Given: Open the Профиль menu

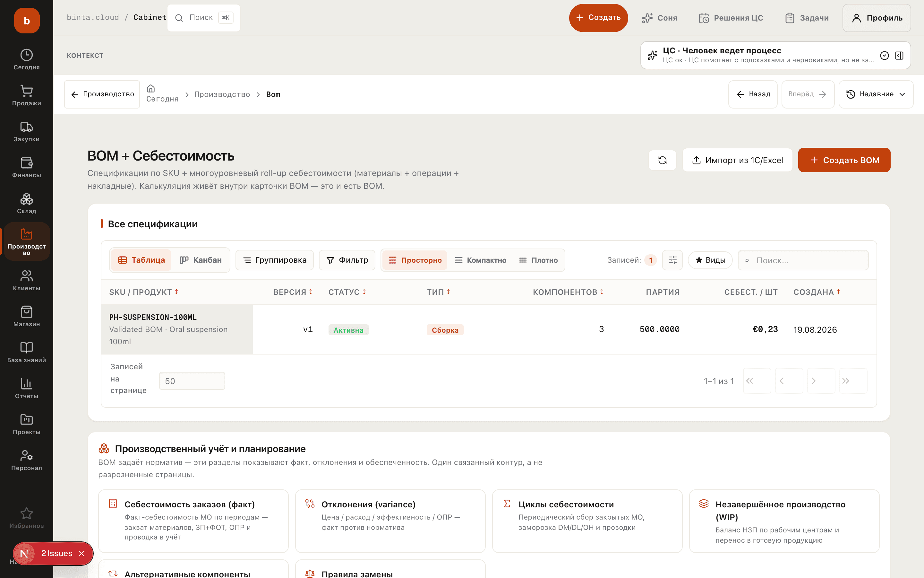Looking at the screenshot, I should (x=877, y=18).
